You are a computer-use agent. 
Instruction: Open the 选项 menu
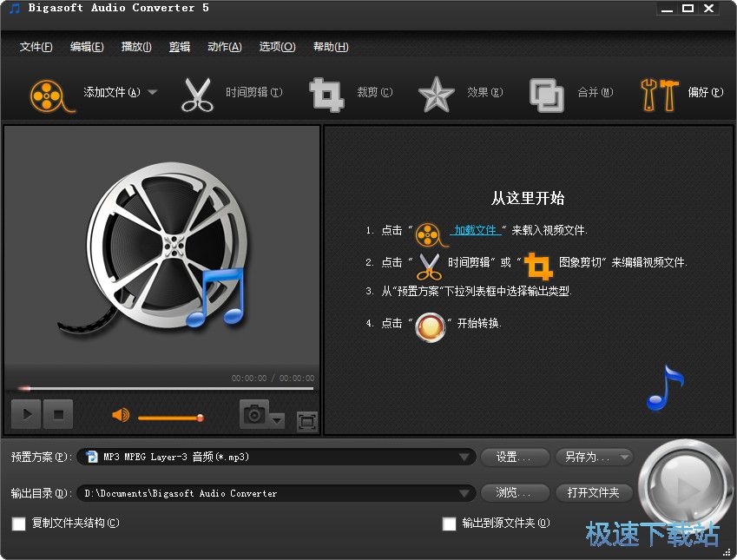pos(276,47)
